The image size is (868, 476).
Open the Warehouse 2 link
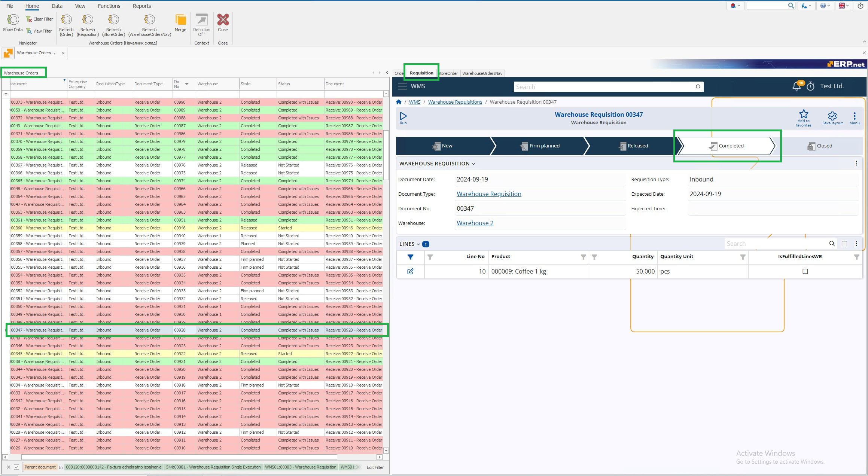tap(475, 223)
